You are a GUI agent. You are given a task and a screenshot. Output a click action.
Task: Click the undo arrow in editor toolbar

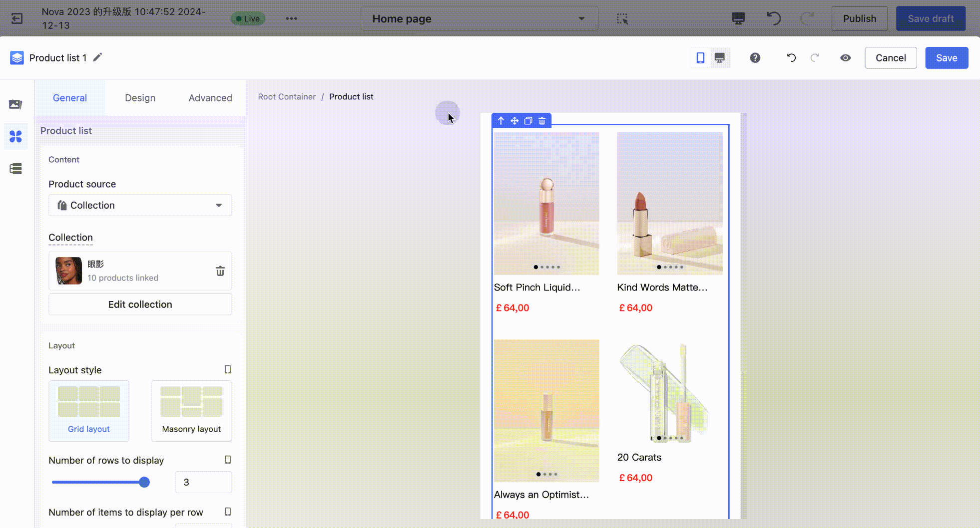click(x=791, y=58)
